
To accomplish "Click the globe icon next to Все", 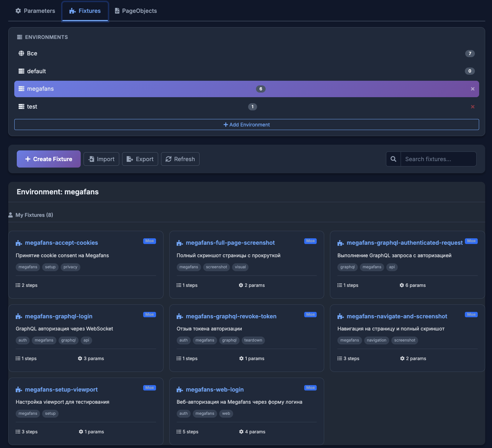I will [21, 53].
